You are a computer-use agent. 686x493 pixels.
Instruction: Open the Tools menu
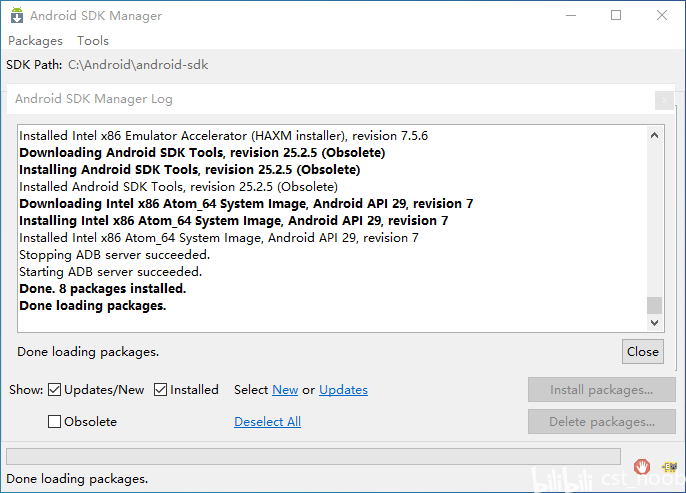pos(93,41)
